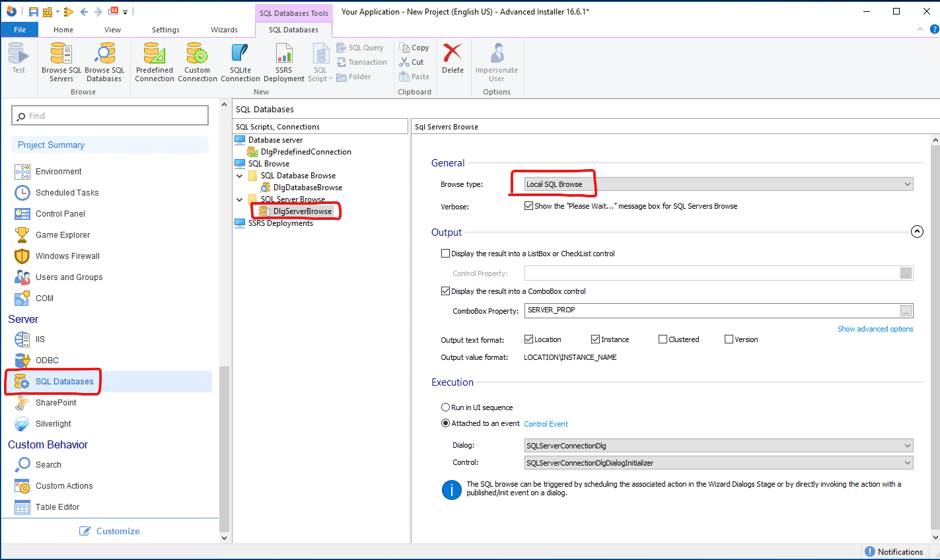
Task: Click the Help question mark icon
Action: (934, 29)
